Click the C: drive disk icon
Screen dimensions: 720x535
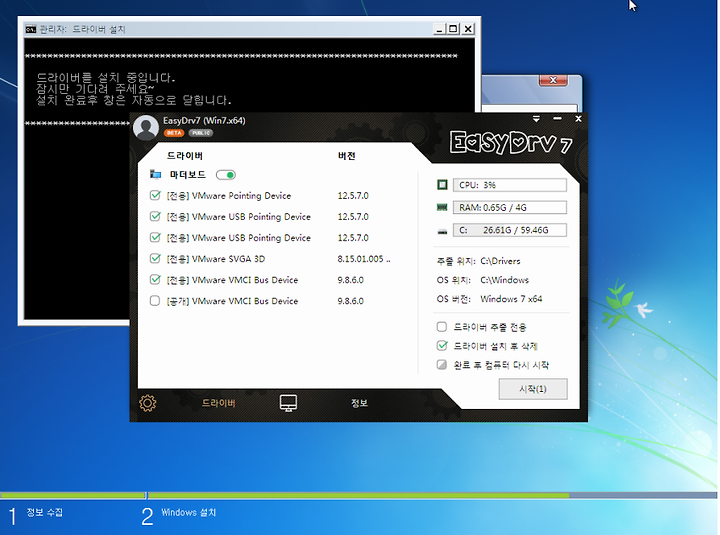pos(442,231)
